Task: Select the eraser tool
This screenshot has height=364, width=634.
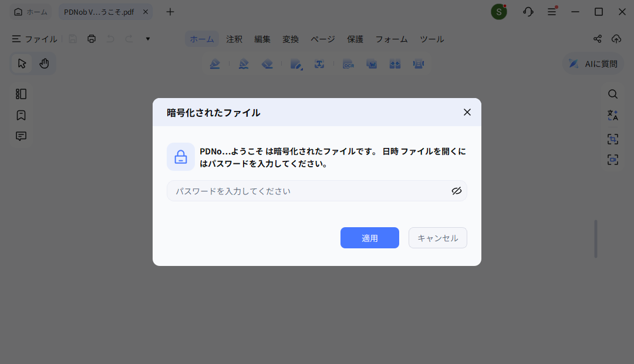Action: [x=267, y=64]
